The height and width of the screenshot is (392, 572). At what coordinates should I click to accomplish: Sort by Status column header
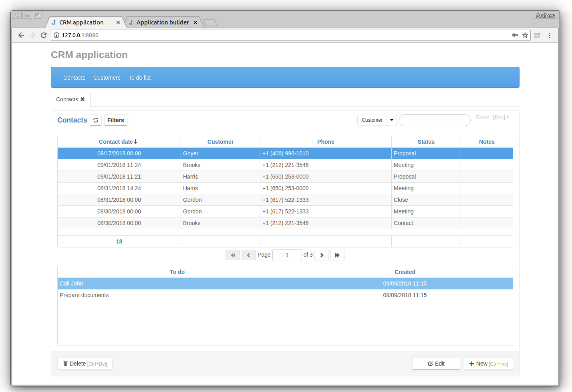pos(426,142)
